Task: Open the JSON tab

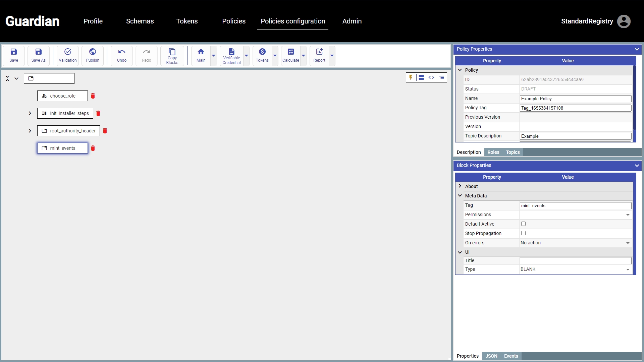Action: pos(491,356)
